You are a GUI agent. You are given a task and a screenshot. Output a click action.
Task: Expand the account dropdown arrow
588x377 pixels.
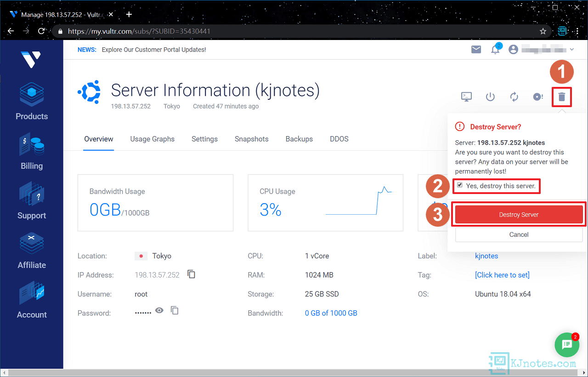click(x=572, y=50)
